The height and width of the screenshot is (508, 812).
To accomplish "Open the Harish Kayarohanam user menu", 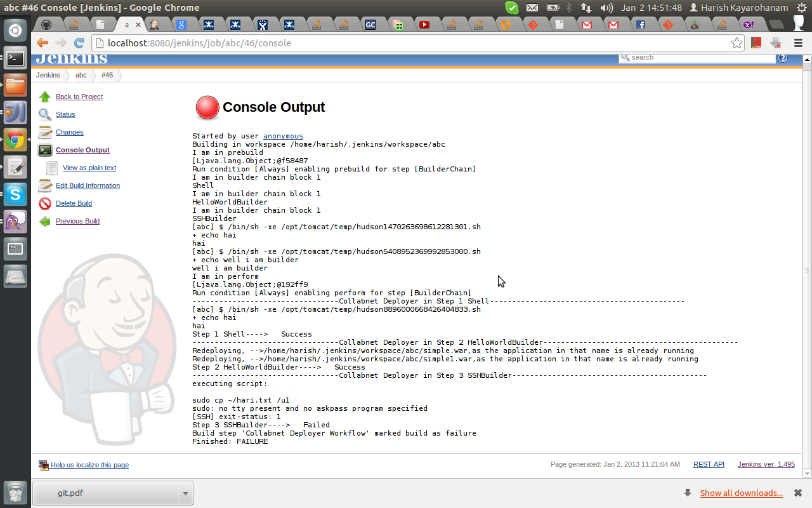I will pyautogui.click(x=738, y=8).
